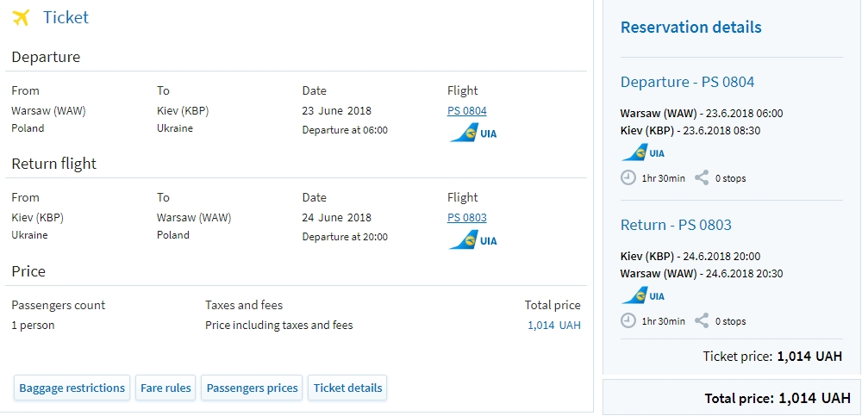Click the UIA logo under flight PS 0804
The width and height of the screenshot is (868, 416).
coord(472,133)
